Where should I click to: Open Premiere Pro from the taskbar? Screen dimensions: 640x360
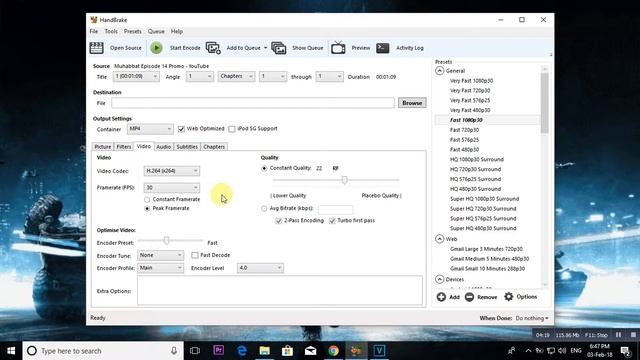(x=219, y=351)
